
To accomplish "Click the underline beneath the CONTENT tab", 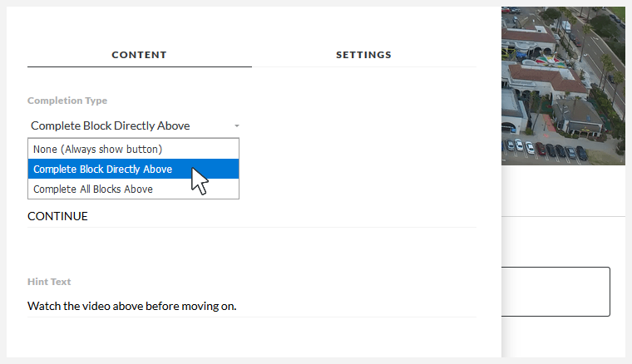I will [x=139, y=66].
